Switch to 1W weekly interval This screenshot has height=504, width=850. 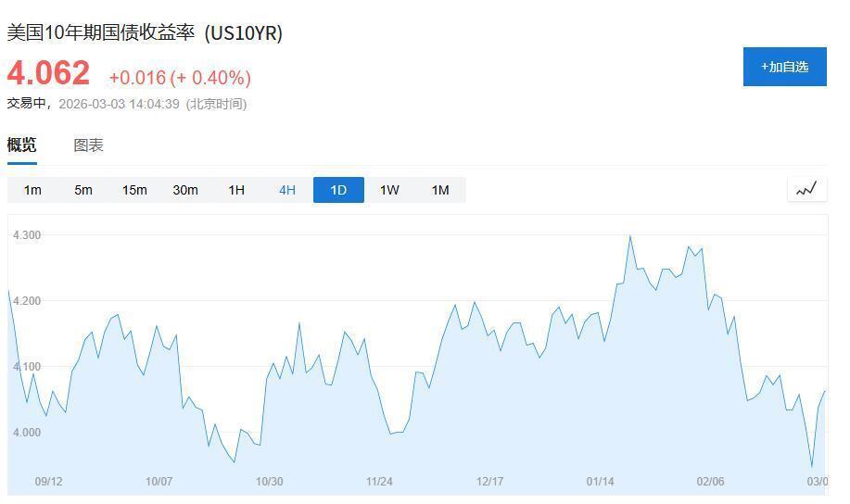tap(389, 190)
